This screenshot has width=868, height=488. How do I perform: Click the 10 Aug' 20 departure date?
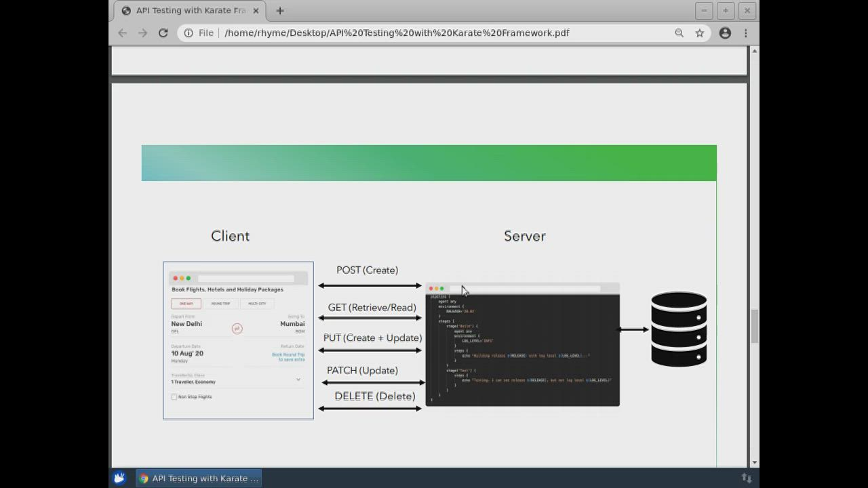(187, 353)
